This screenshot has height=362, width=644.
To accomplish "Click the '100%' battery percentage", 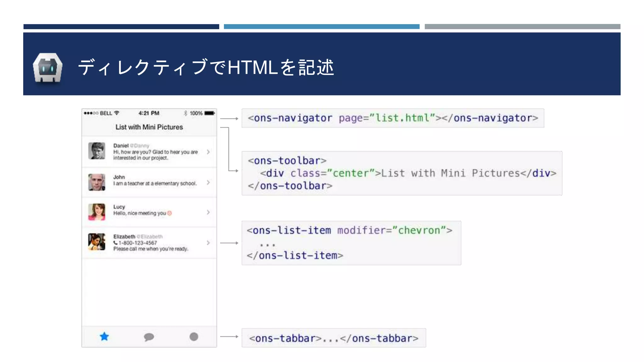I will point(196,113).
